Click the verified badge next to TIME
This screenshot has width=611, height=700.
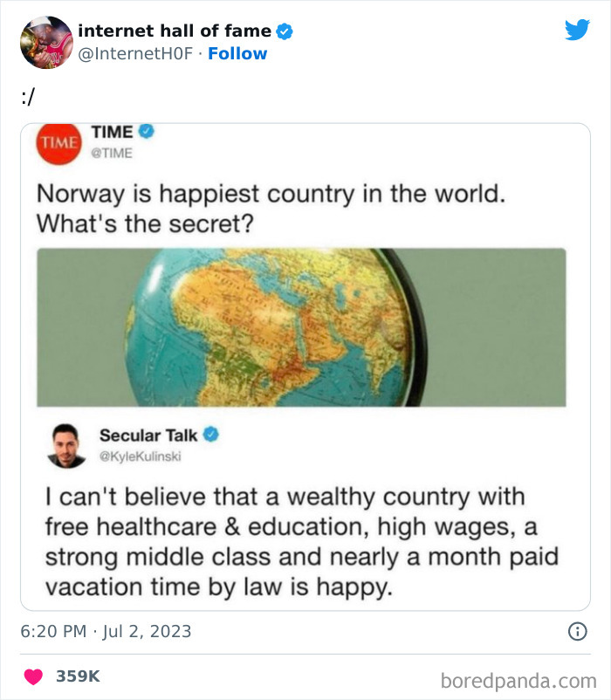tap(147, 132)
